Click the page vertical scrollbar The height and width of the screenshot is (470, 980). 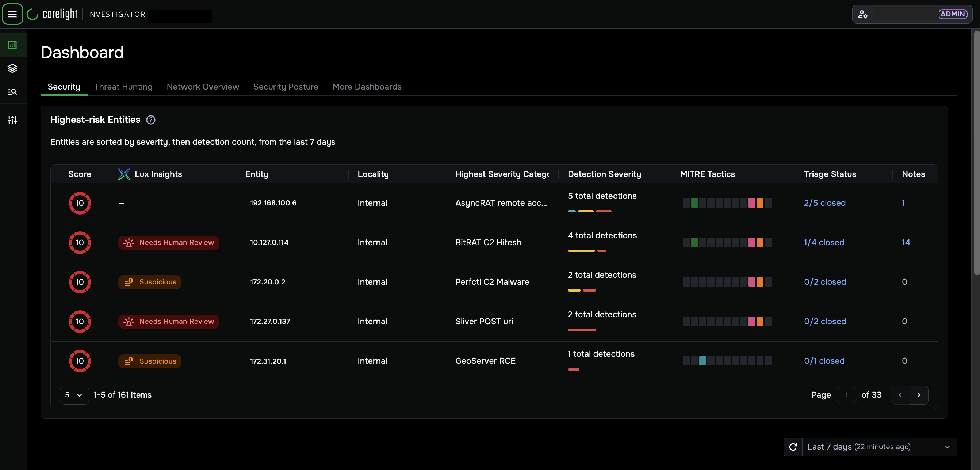click(976, 152)
